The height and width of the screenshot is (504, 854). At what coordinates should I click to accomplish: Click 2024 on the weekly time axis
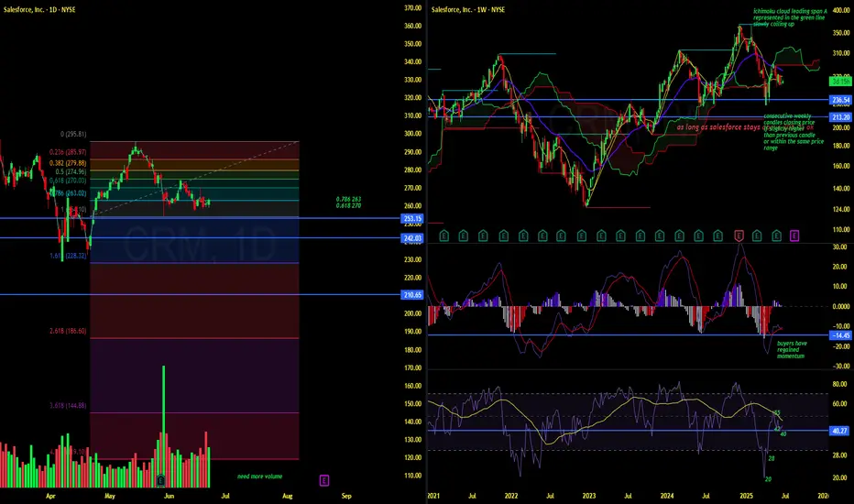click(x=667, y=496)
